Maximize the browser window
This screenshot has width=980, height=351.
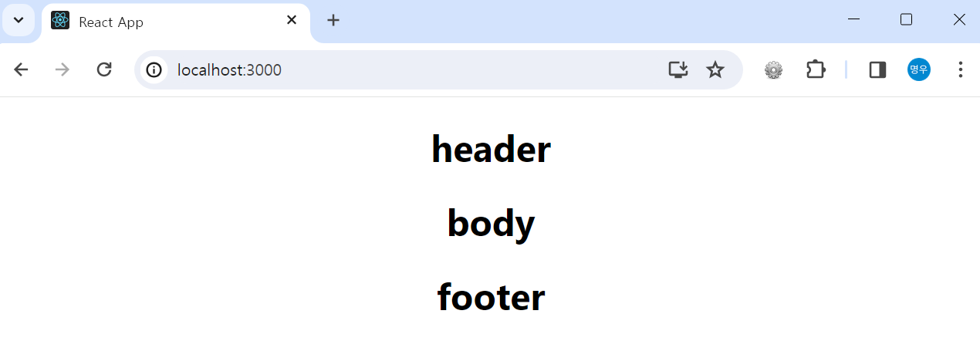[906, 20]
